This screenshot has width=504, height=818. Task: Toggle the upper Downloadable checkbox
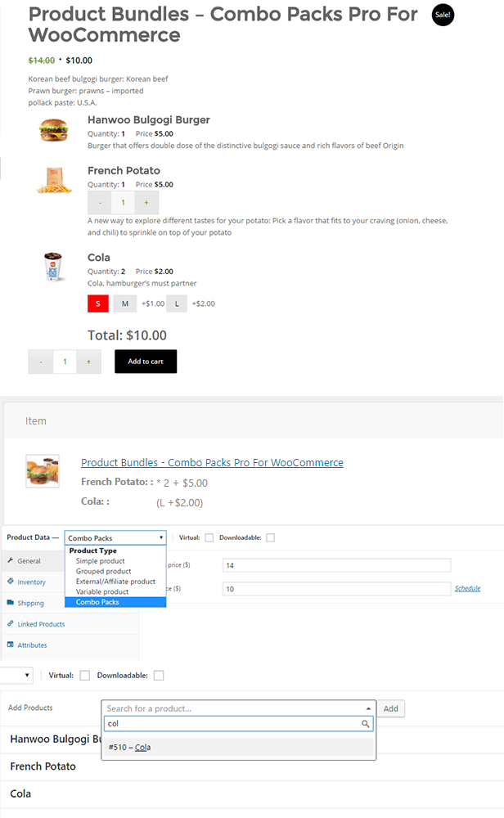pos(270,538)
